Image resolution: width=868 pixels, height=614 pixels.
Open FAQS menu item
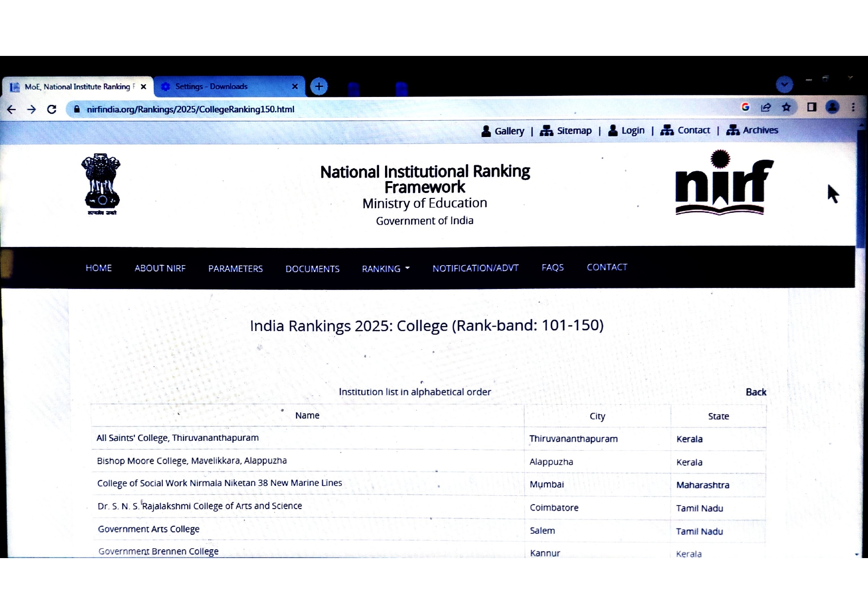point(553,268)
